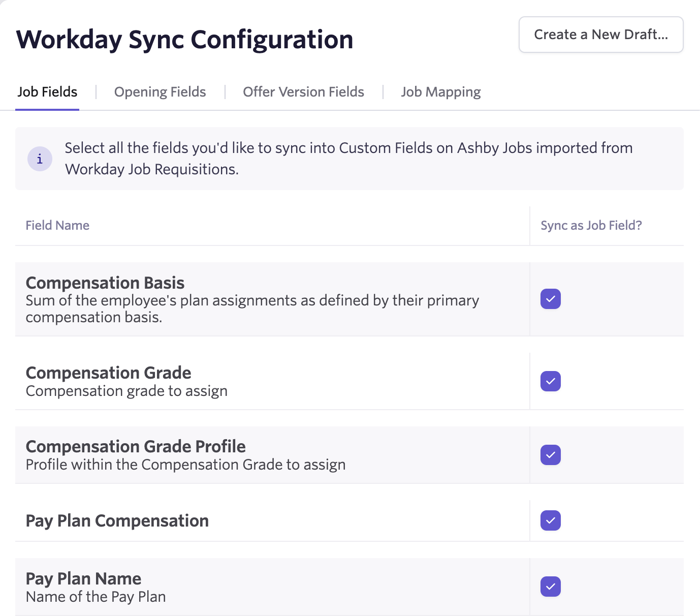Click the Workday Sync Configuration heading
700x616 pixels.
point(185,39)
